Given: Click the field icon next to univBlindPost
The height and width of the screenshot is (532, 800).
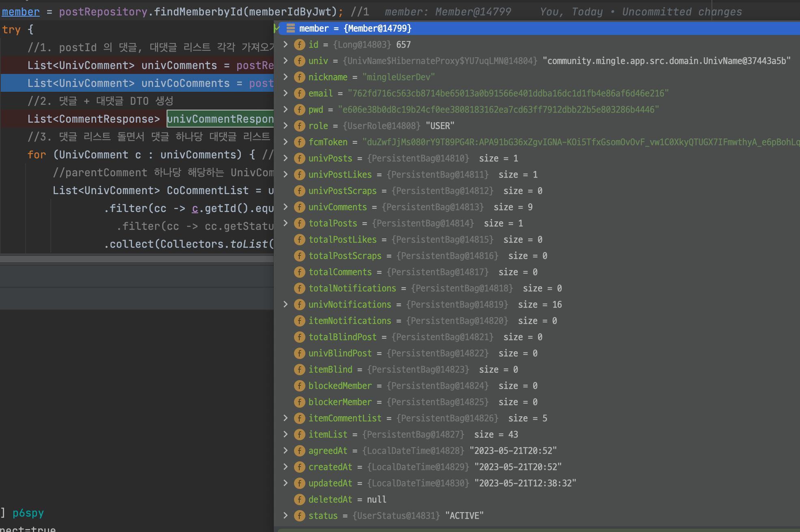Looking at the screenshot, I should tap(300, 353).
